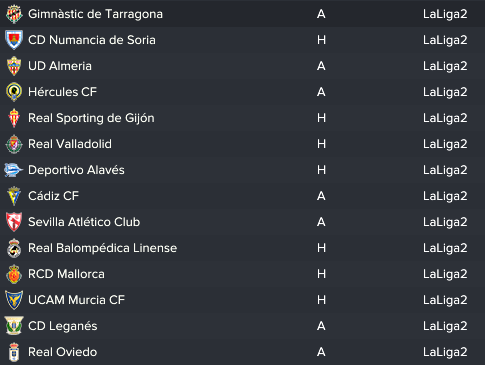Click the CD Numancia de Soria crest
The image size is (485, 365).
[x=14, y=40]
